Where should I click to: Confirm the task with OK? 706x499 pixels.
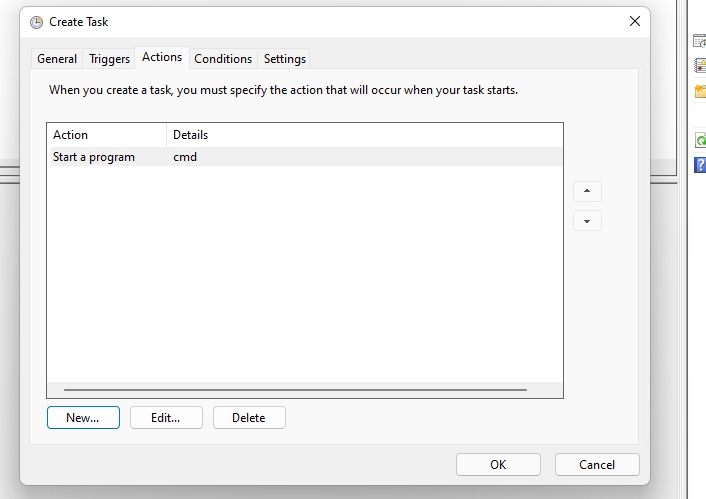tap(498, 464)
